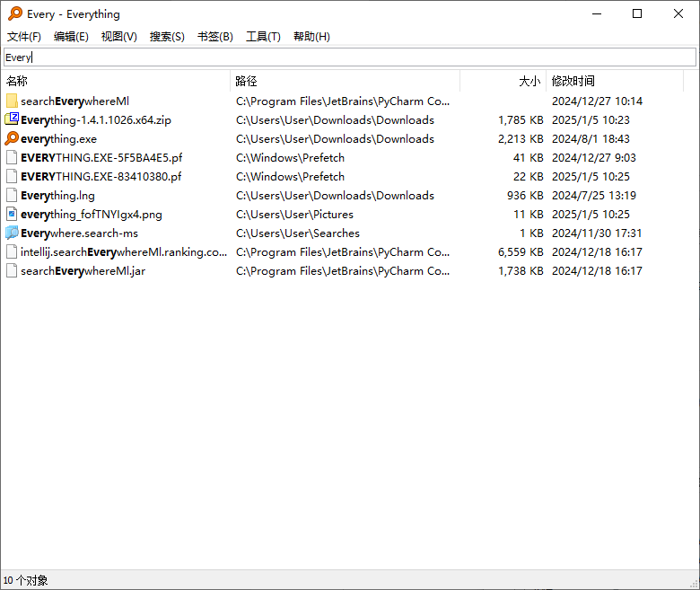This screenshot has height=590, width=700.
Task: Click path C:\Users\User\Pictures
Action: coord(294,215)
